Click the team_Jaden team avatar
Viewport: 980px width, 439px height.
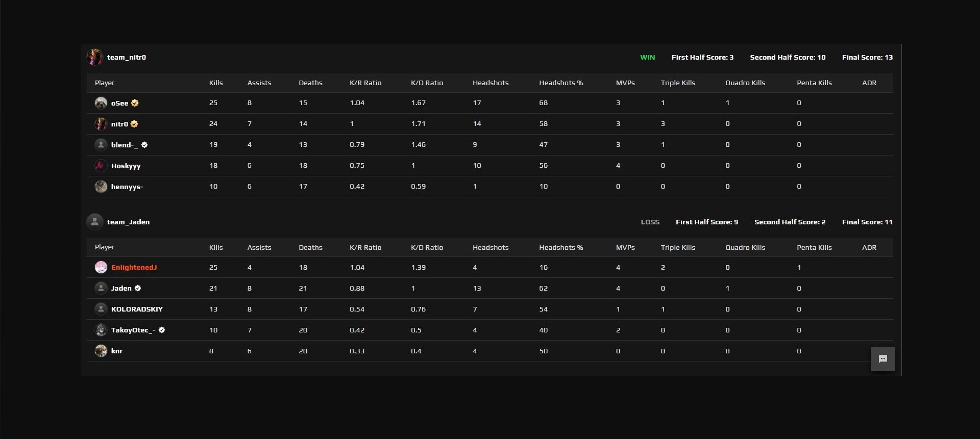(x=95, y=222)
